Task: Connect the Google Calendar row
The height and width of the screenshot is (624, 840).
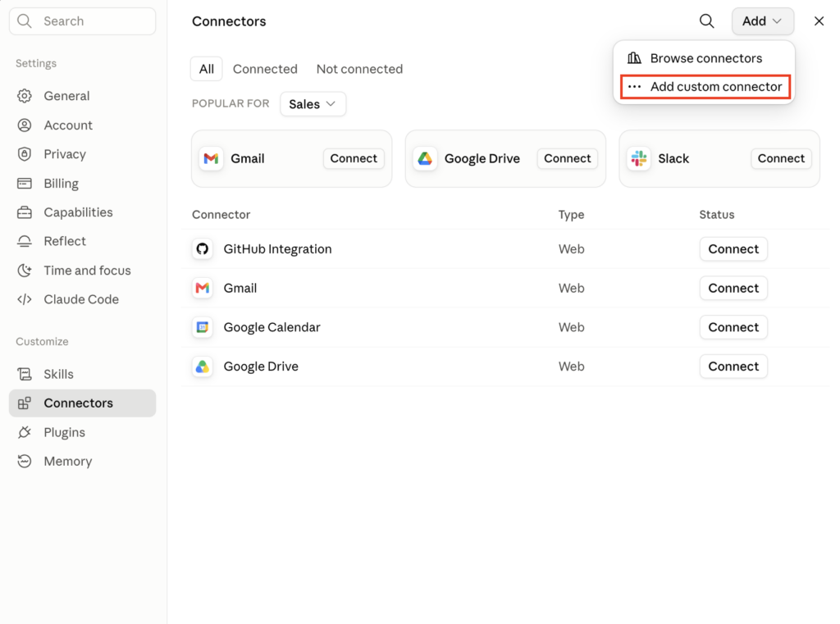Action: point(733,327)
